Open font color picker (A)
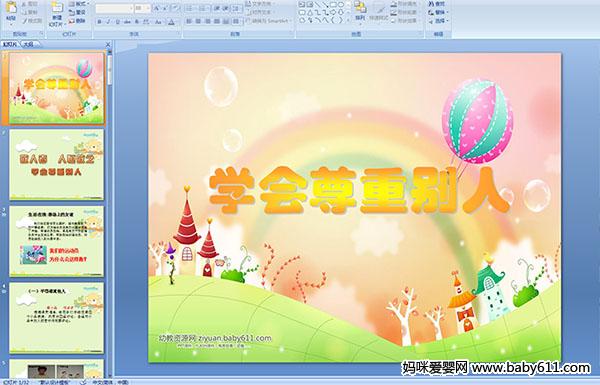Viewport: 600px width, 385px height. 171,22
